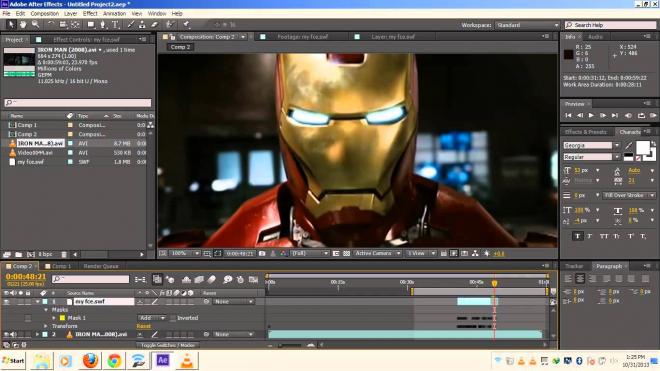Open the viewer magnification 100% dropdown
The width and height of the screenshot is (660, 371).
click(185, 254)
